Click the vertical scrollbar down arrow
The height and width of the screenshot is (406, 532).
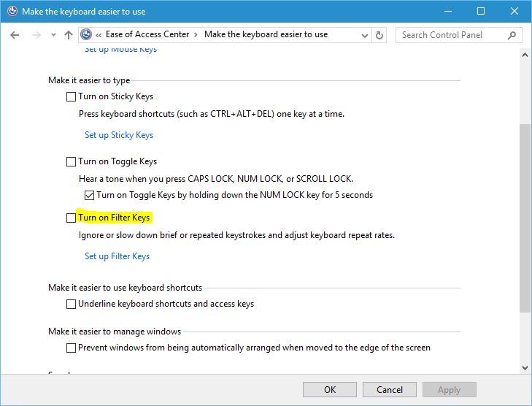(525, 368)
